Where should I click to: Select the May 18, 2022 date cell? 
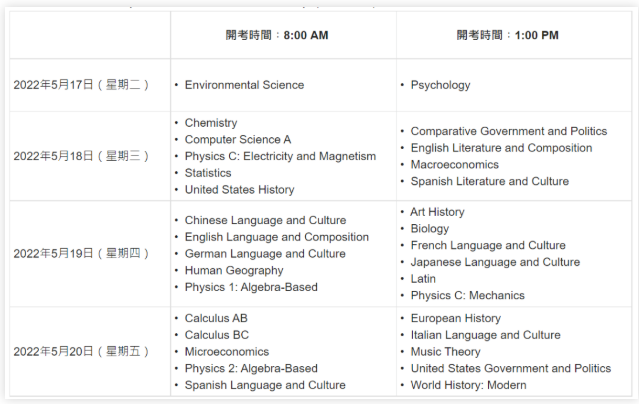[x=81, y=156]
